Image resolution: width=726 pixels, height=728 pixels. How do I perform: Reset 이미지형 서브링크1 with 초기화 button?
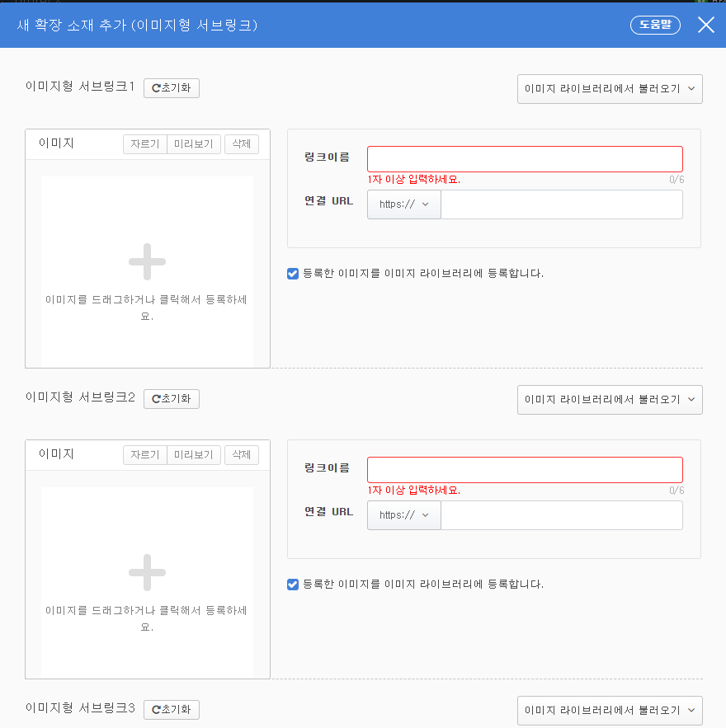pyautogui.click(x=172, y=87)
